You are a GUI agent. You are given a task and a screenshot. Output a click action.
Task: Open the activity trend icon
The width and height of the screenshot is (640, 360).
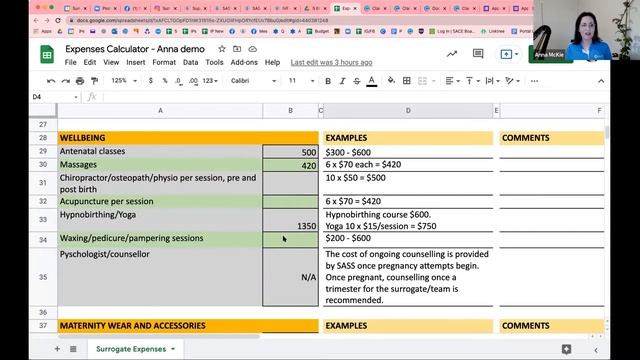point(452,54)
